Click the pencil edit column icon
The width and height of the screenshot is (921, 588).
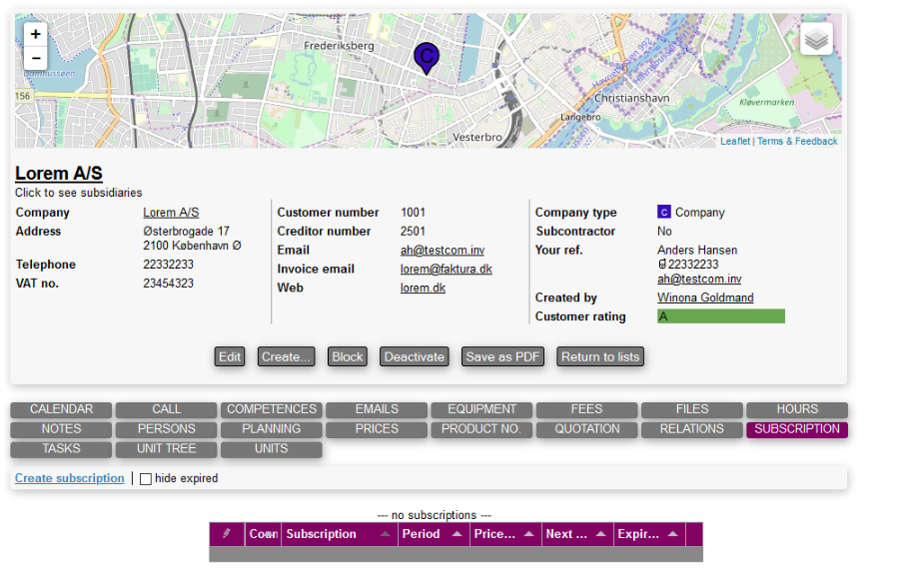pyautogui.click(x=227, y=534)
